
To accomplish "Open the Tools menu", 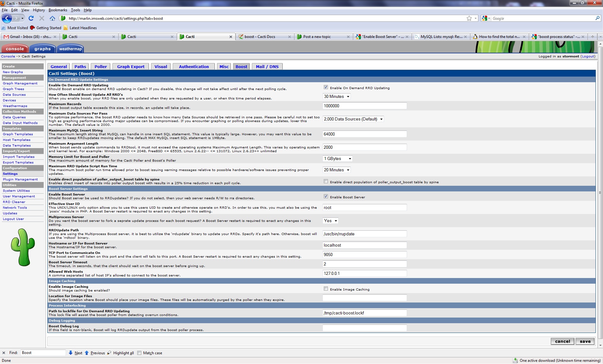I will click(75, 10).
